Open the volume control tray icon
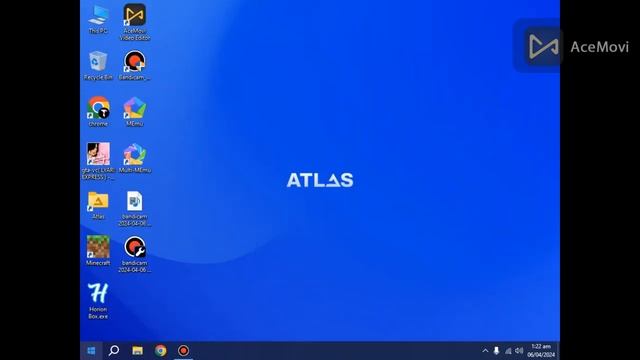This screenshot has width=640, height=360. point(519,351)
